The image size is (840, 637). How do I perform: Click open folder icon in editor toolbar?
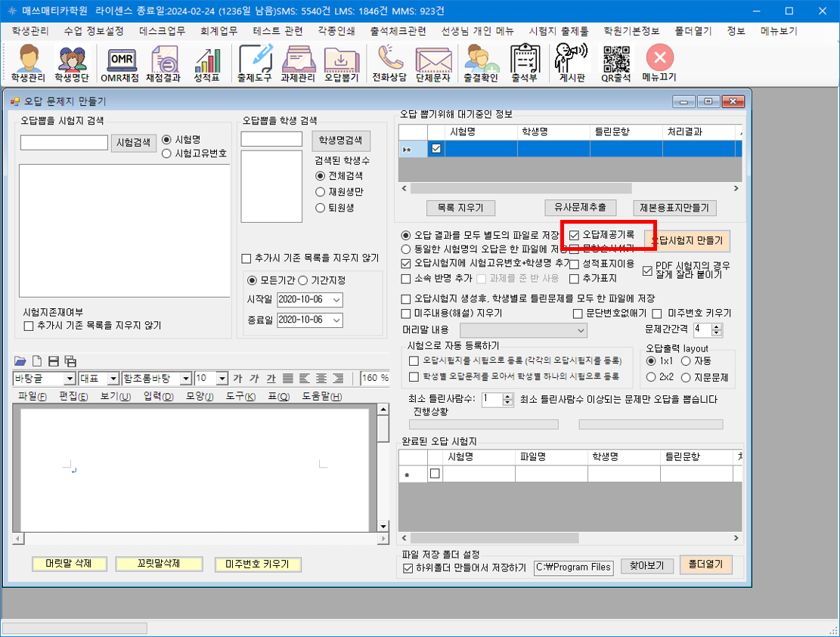pos(20,360)
